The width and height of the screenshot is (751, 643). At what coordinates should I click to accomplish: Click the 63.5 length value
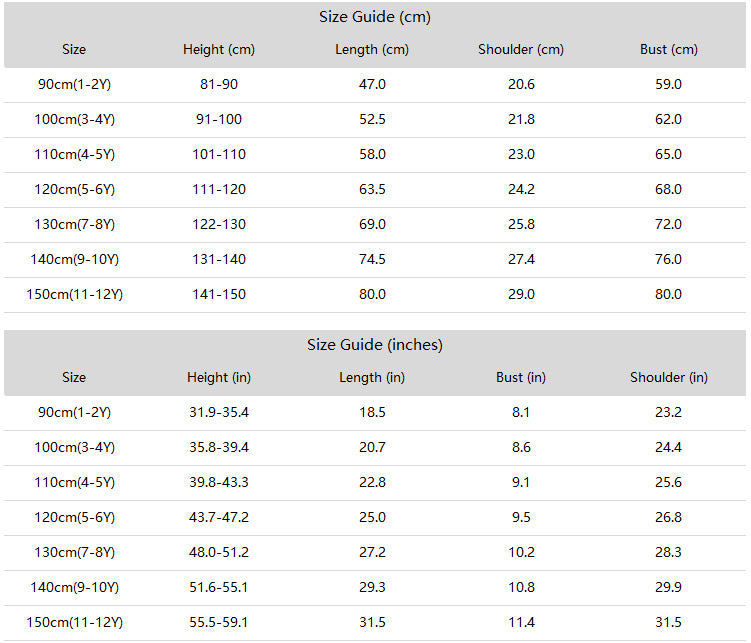pyautogui.click(x=372, y=189)
